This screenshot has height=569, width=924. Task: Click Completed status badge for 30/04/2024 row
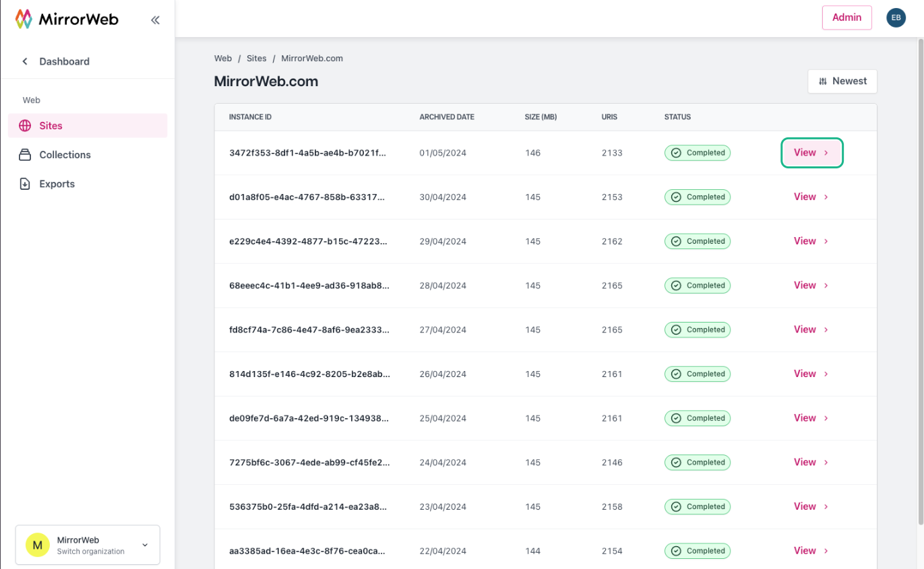698,197
